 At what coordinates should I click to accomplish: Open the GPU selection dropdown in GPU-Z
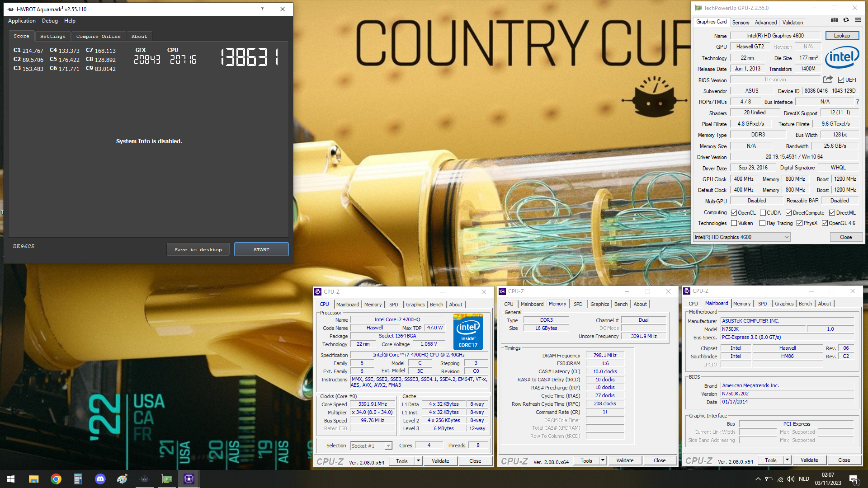[x=741, y=237]
